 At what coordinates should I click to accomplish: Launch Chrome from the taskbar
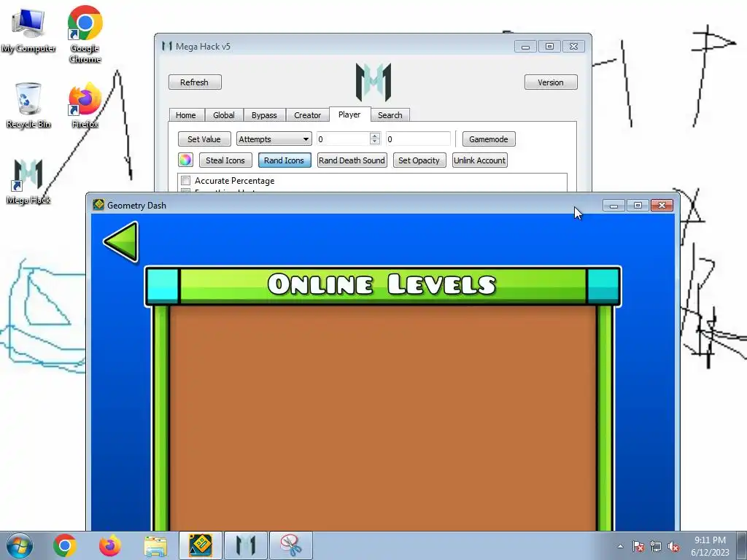65,545
